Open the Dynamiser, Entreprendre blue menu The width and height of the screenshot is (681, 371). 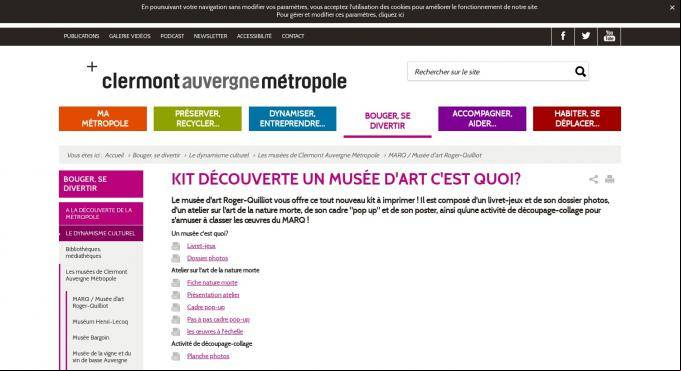292,119
